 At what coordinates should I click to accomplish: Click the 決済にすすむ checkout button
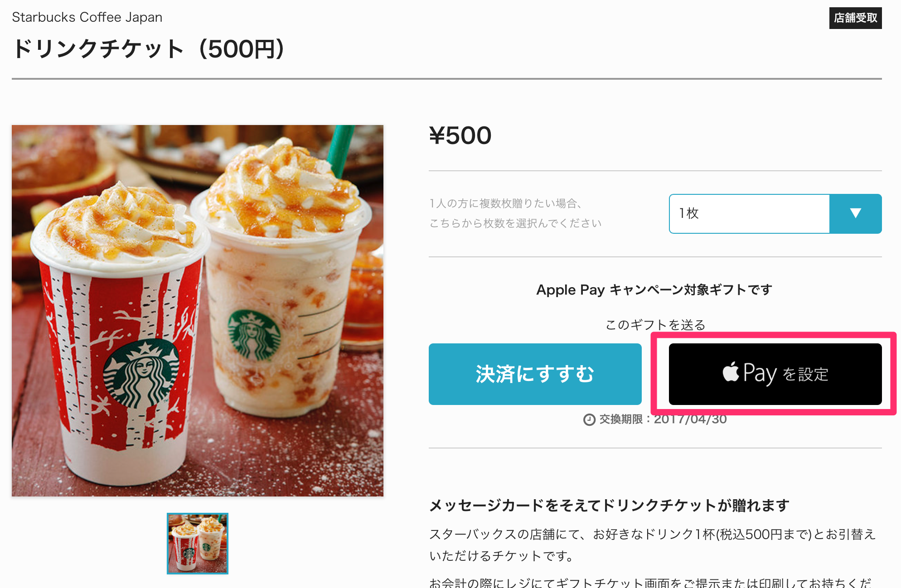tap(535, 374)
